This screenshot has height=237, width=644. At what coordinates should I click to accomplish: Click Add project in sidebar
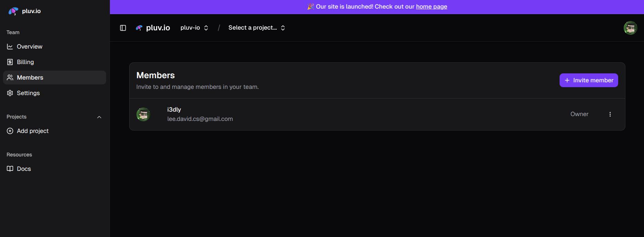pos(54,131)
